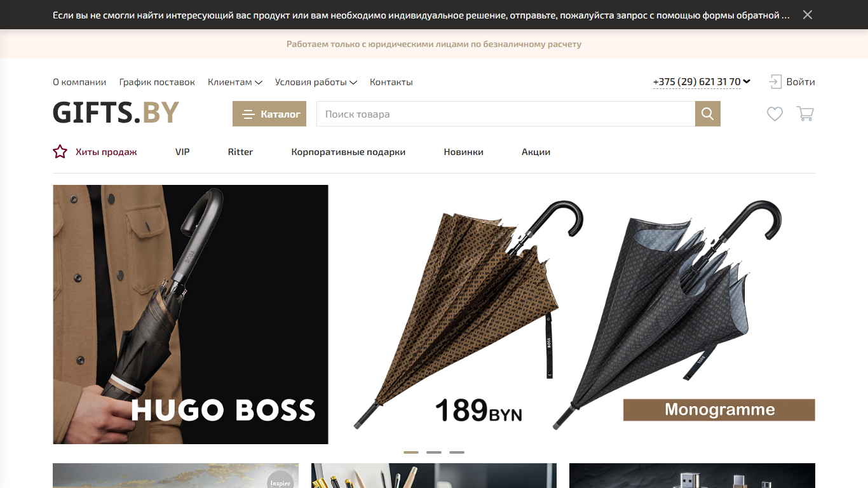The width and height of the screenshot is (868, 488).
Task: Open the Хиты продаж section
Action: (106, 152)
